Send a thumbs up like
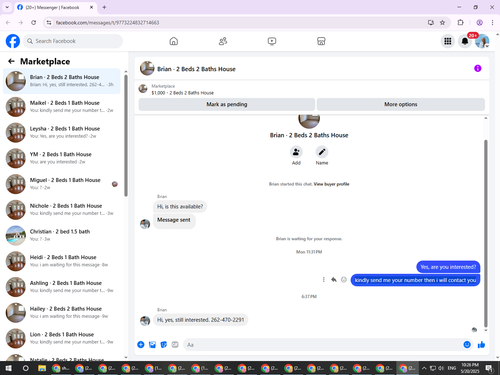 click(481, 345)
